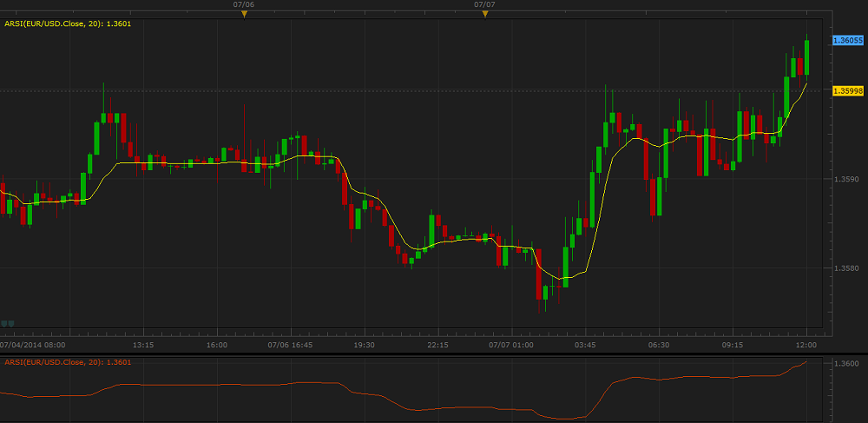Click the 12:00 time axis label

tap(806, 345)
